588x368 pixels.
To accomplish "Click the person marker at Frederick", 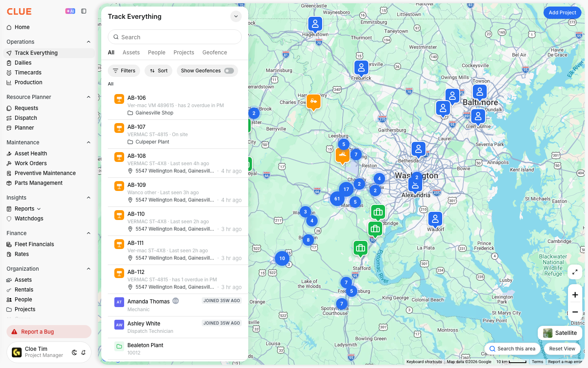I will tap(361, 68).
